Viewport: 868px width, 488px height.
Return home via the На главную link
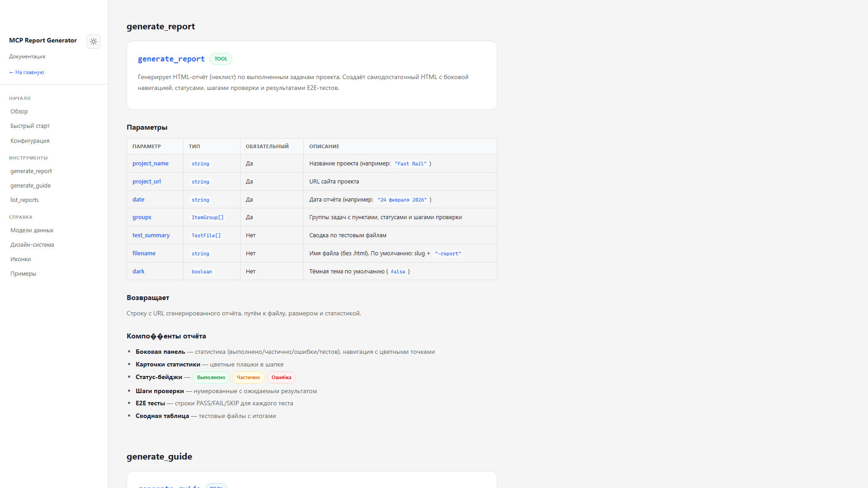click(x=26, y=72)
